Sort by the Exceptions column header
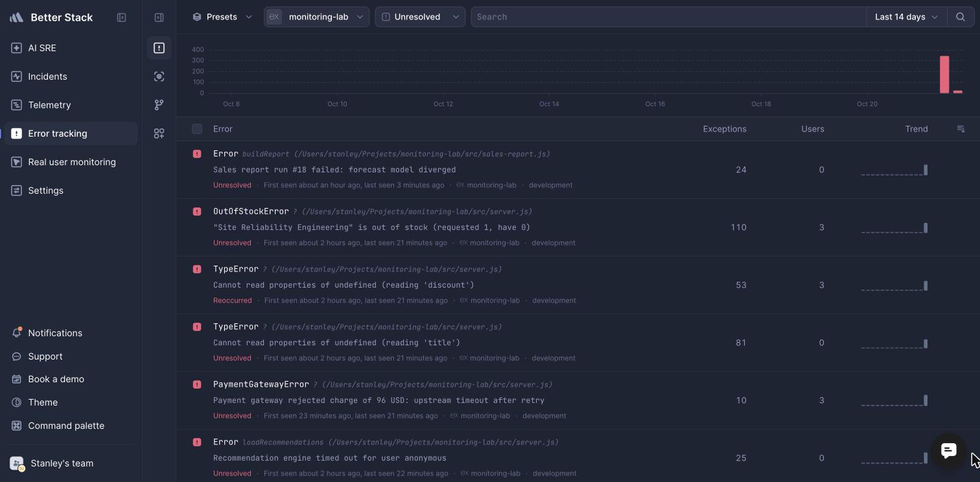 [725, 129]
